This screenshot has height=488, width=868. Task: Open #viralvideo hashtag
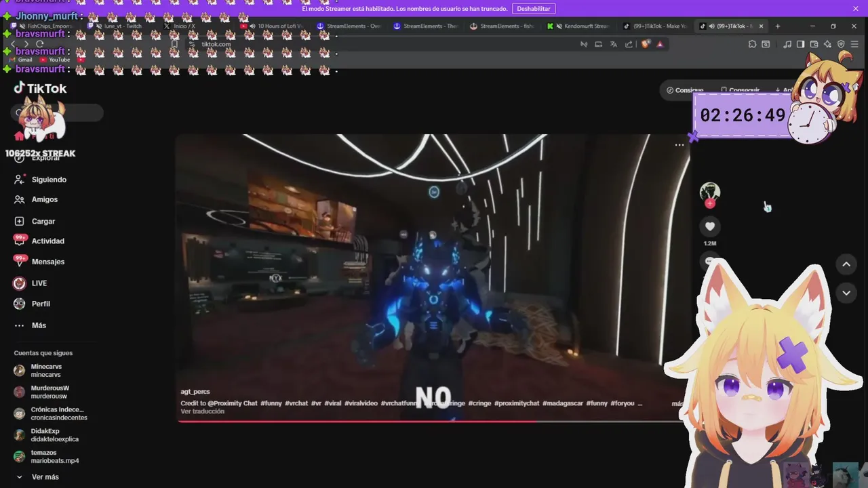tap(361, 403)
